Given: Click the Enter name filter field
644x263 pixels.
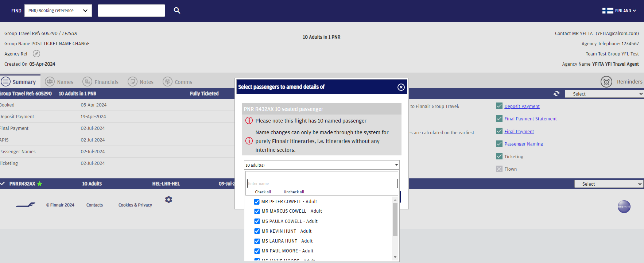Looking at the screenshot, I should pos(322,183).
